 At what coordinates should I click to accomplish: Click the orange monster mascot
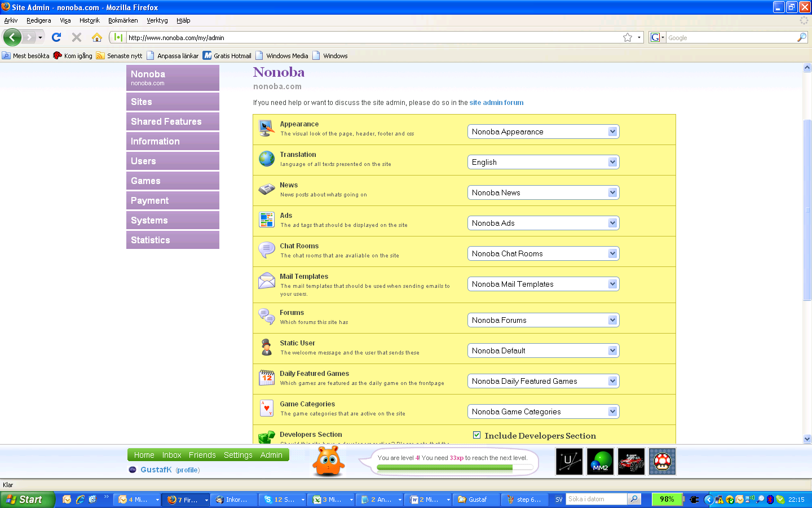click(x=328, y=461)
